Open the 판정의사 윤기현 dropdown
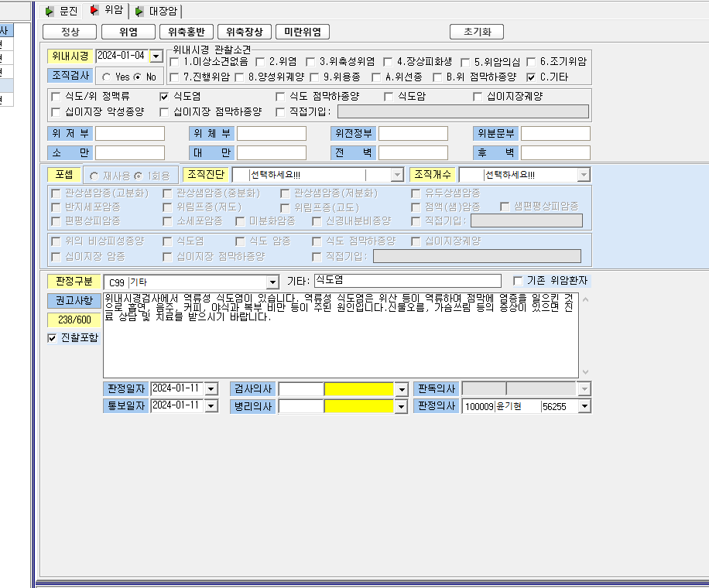 pyautogui.click(x=584, y=406)
